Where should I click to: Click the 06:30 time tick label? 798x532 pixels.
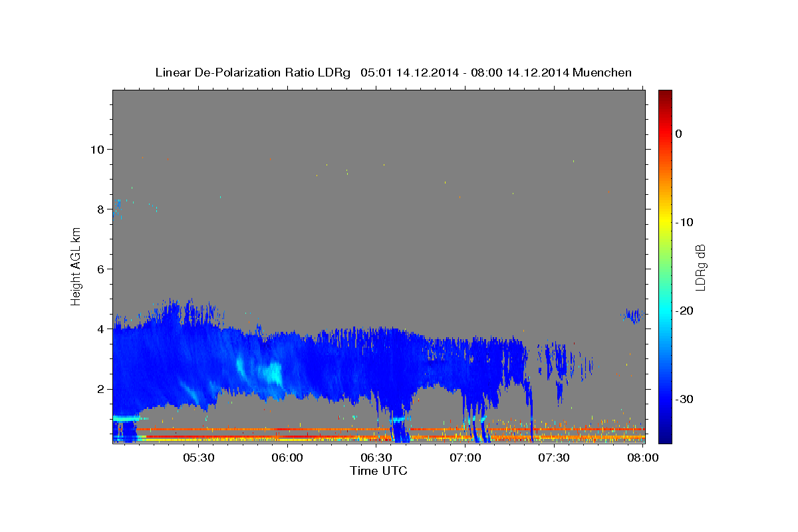[376, 458]
